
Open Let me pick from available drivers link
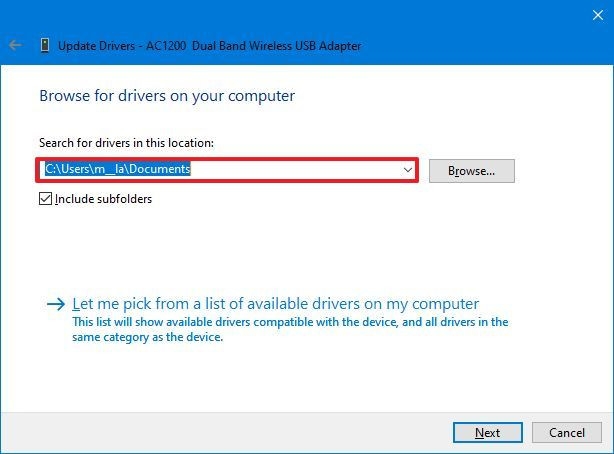[276, 304]
